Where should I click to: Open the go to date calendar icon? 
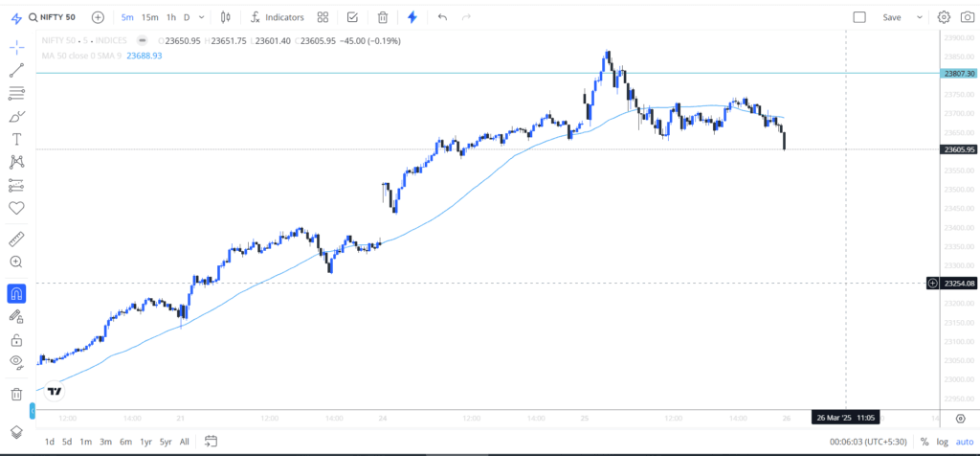211,442
